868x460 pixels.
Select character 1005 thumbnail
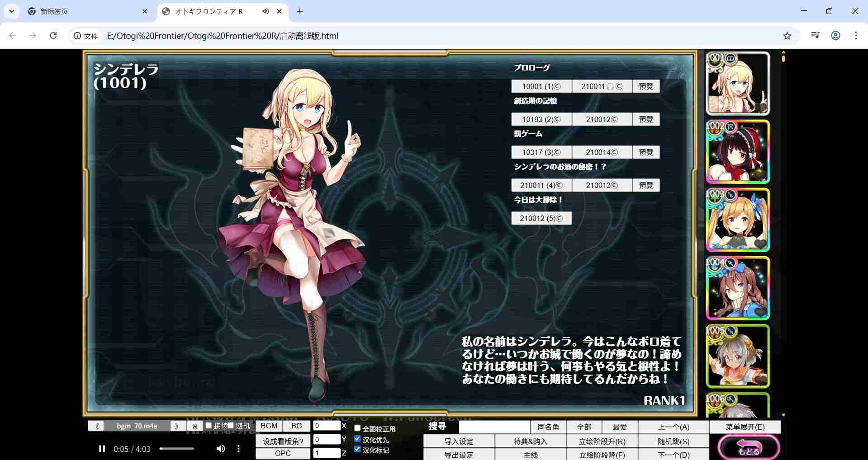pyautogui.click(x=738, y=357)
